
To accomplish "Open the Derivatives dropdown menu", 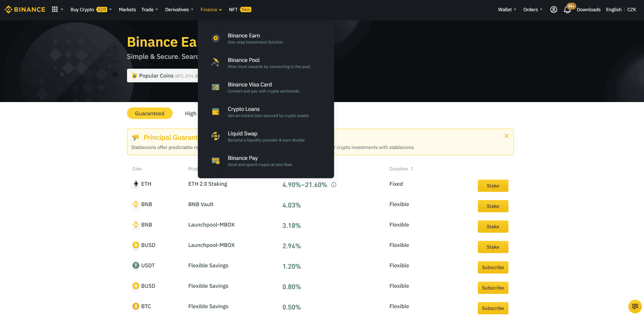I will (179, 10).
